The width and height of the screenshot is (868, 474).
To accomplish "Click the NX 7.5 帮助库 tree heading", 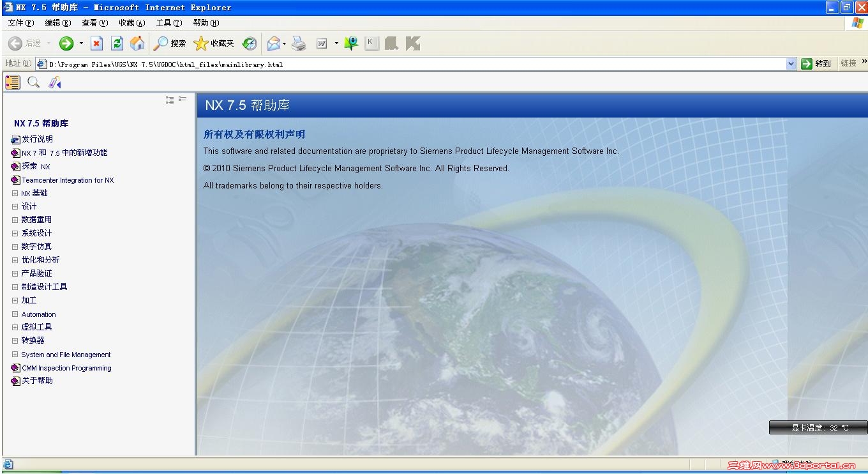I will pos(41,123).
